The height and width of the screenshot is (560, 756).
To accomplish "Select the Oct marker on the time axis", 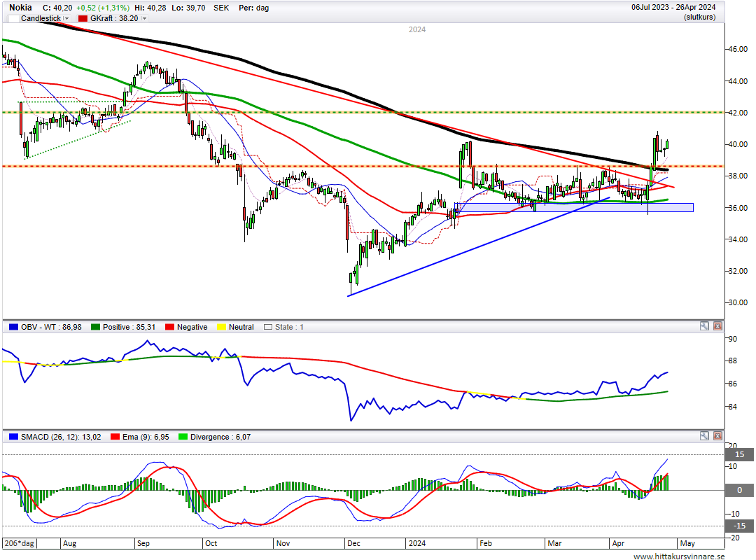I will (211, 543).
